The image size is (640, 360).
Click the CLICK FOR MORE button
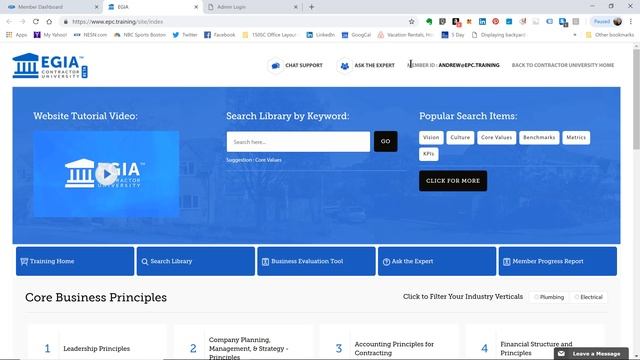453,181
